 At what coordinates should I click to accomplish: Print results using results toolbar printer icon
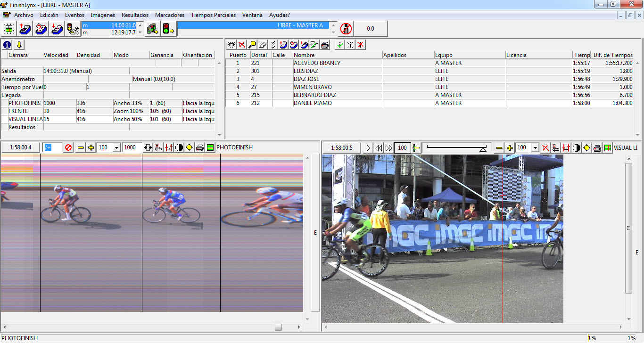(x=325, y=45)
